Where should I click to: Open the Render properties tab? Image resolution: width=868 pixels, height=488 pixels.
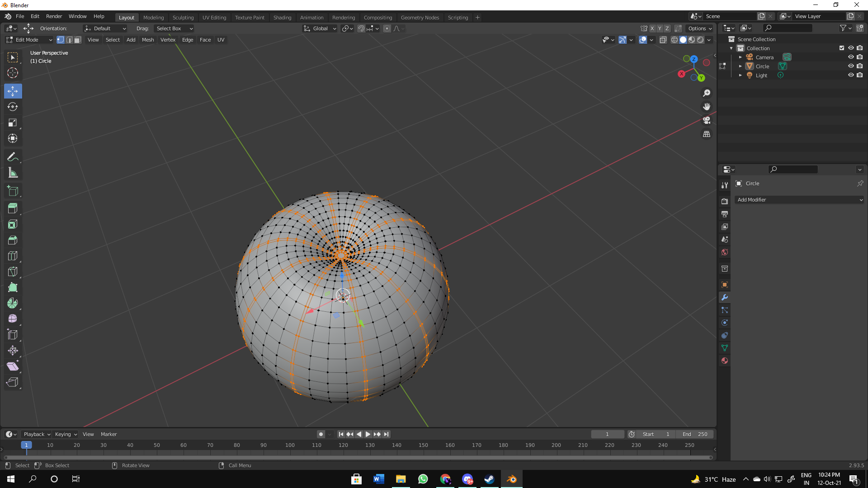725,201
